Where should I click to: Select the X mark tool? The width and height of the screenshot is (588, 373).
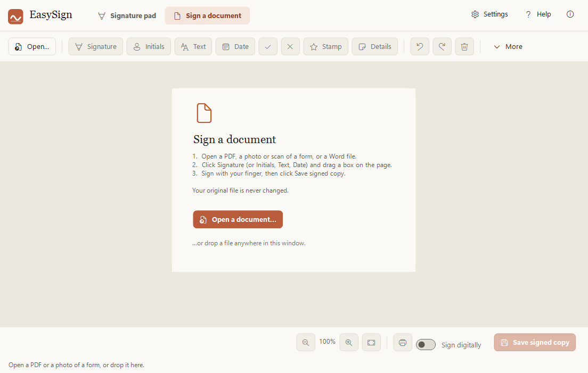(290, 46)
